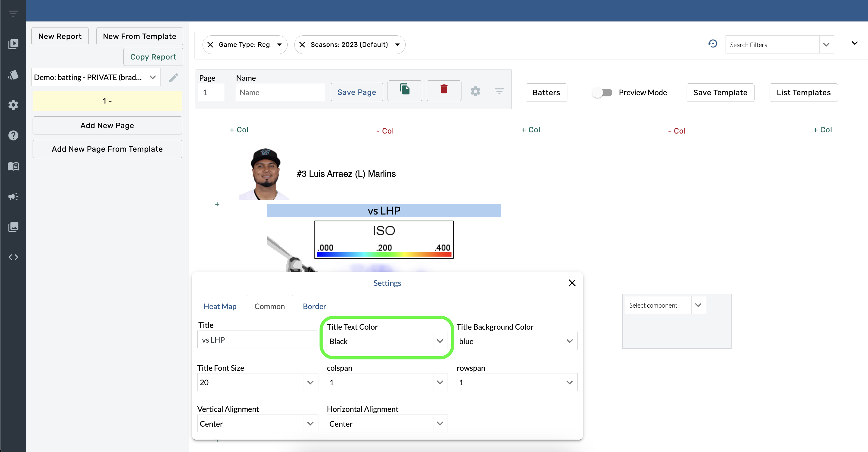Remove the Seasons: 2023 filter

(302, 44)
